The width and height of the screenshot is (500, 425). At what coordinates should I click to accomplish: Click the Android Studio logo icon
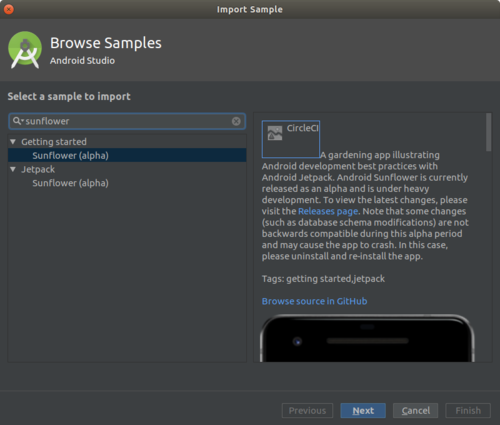[x=25, y=50]
